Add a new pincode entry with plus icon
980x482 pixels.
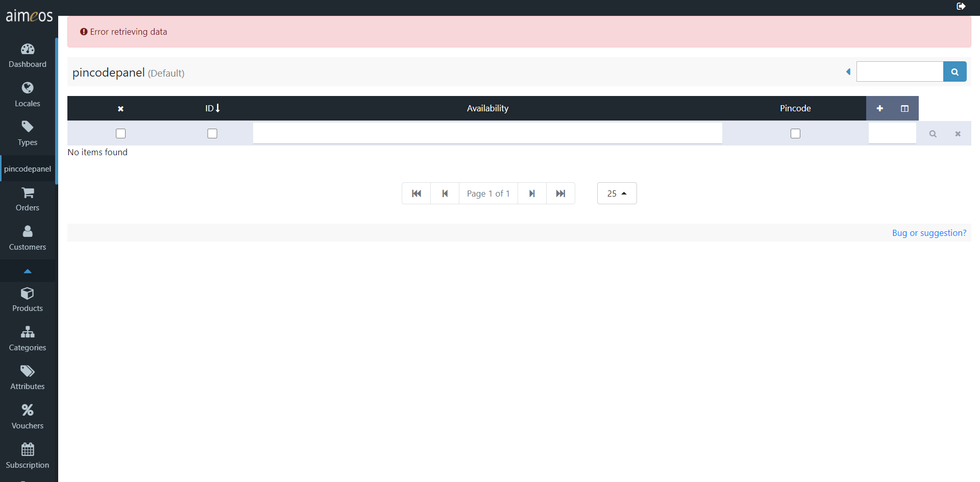(x=879, y=108)
